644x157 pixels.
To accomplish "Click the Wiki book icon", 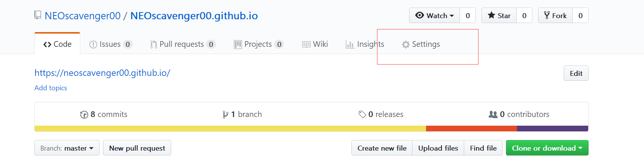I will [306, 45].
